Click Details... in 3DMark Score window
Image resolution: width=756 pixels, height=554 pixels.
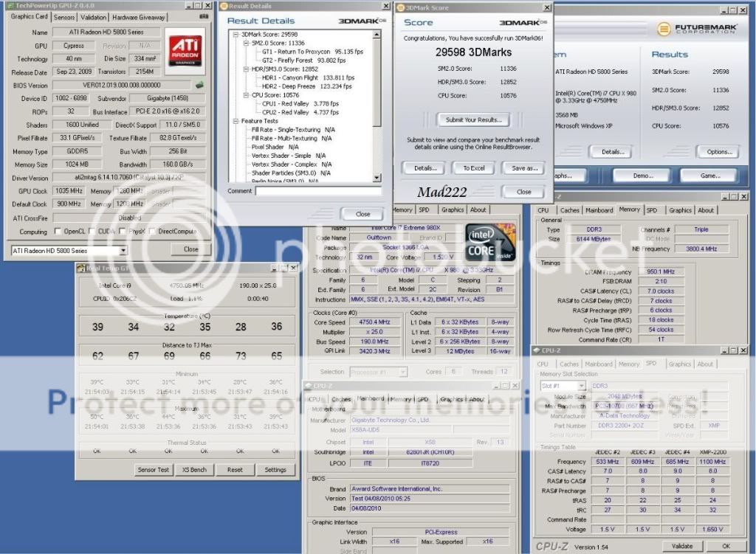click(x=425, y=168)
